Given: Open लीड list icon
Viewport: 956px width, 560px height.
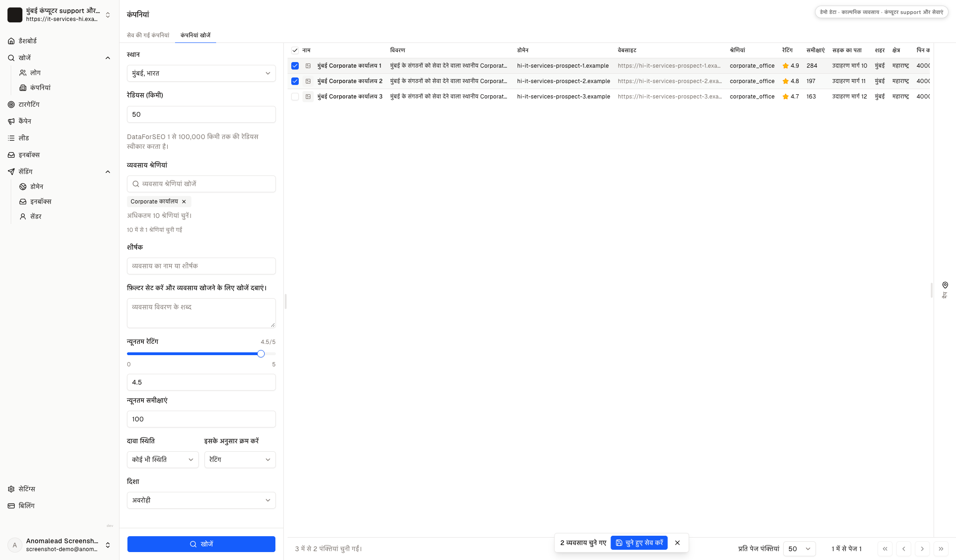Looking at the screenshot, I should tap(11, 138).
